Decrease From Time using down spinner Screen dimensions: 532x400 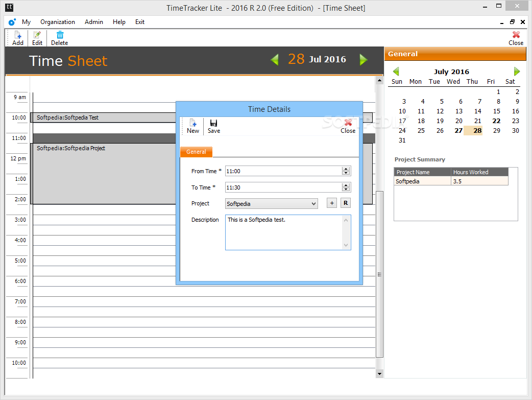(x=346, y=173)
